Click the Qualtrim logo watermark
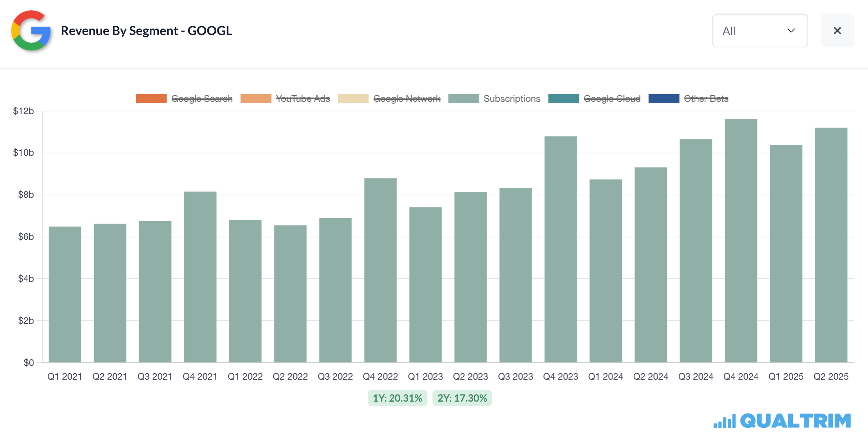 point(782,421)
